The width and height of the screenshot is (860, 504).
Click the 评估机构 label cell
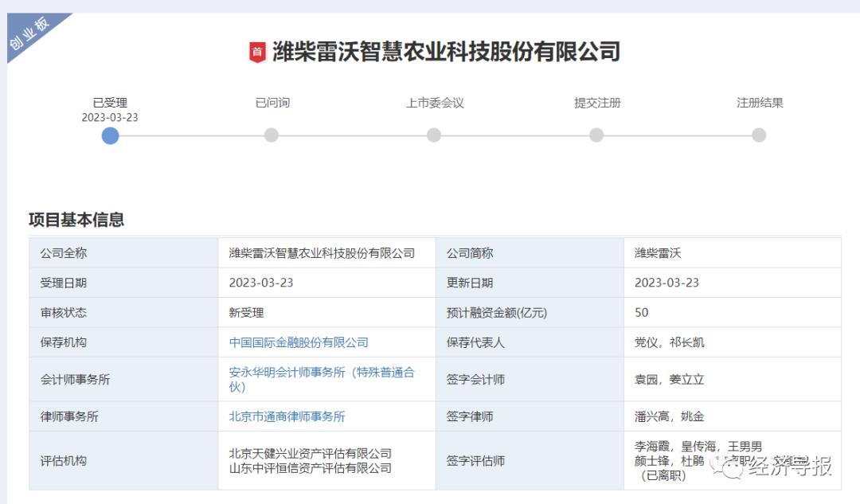click(124, 461)
